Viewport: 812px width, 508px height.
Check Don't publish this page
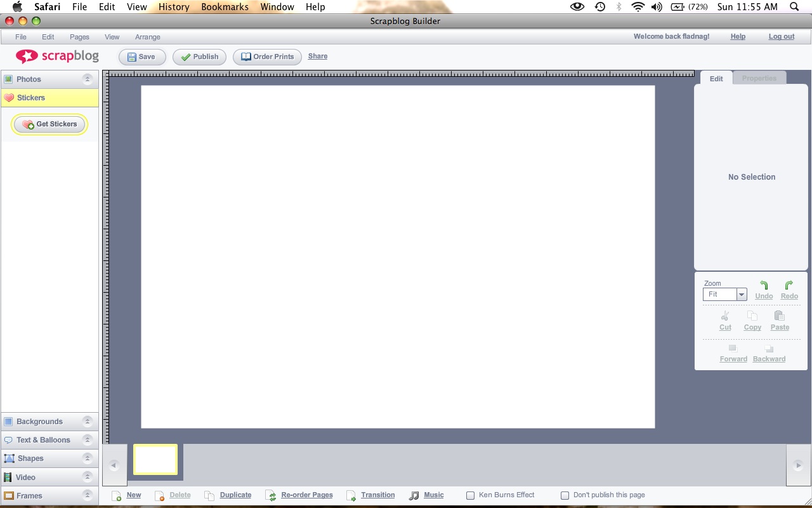565,495
